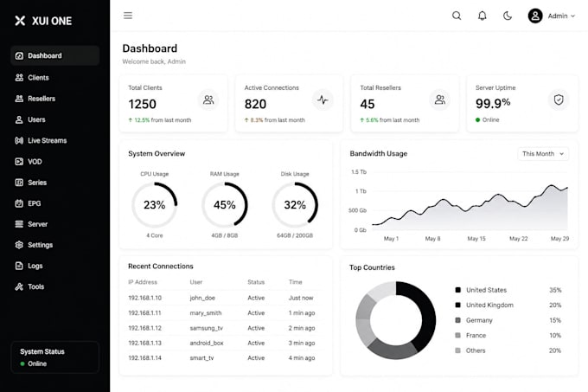Click the Admin user avatar icon

[x=535, y=16]
